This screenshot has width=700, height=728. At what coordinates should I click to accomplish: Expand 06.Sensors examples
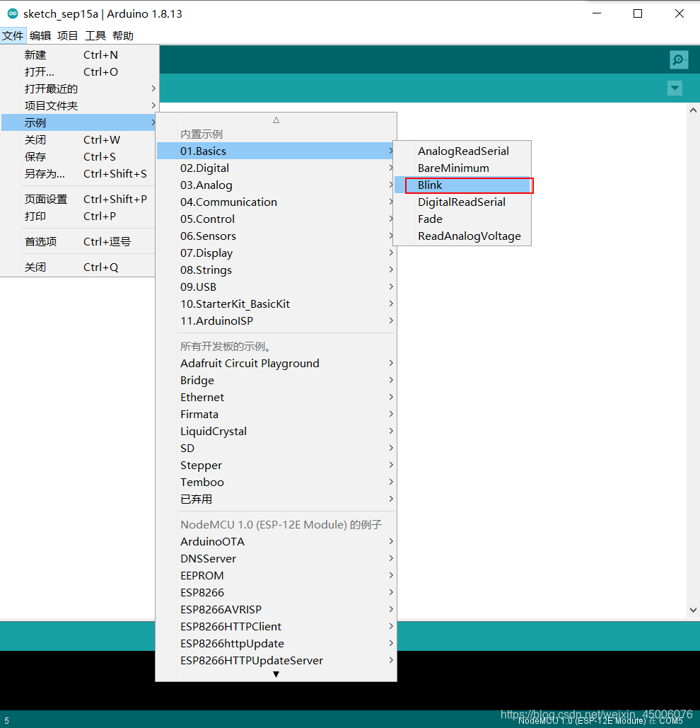[276, 236]
